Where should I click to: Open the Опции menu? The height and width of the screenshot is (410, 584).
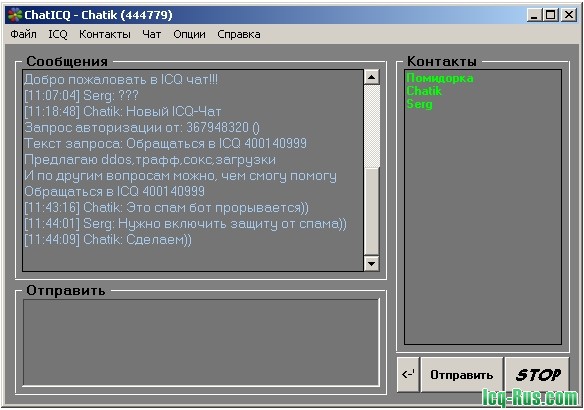(x=189, y=34)
